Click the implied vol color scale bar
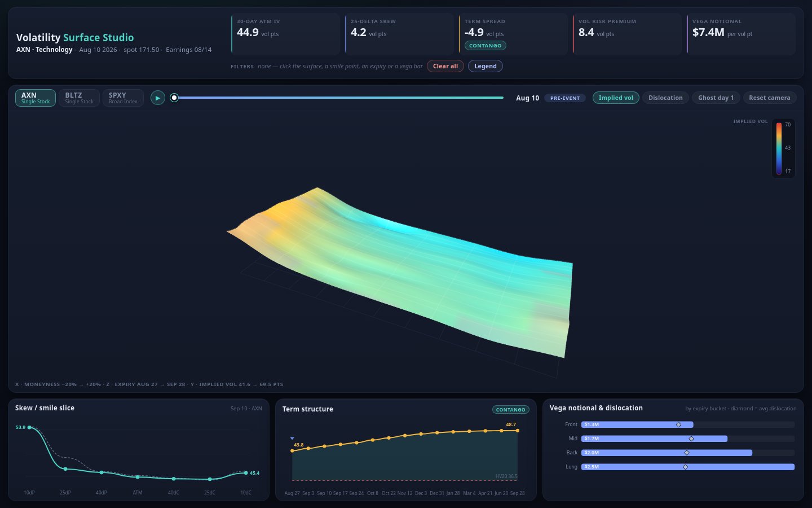This screenshot has width=812, height=508. click(779, 148)
